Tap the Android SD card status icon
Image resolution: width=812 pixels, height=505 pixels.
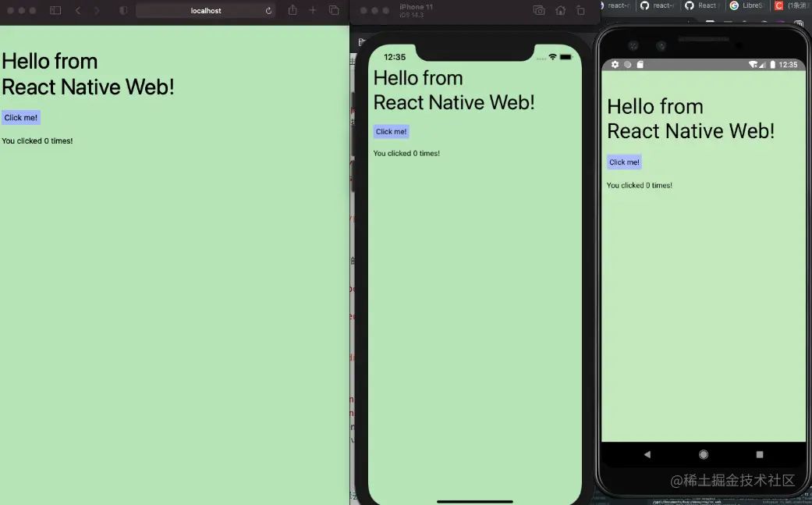640,65
